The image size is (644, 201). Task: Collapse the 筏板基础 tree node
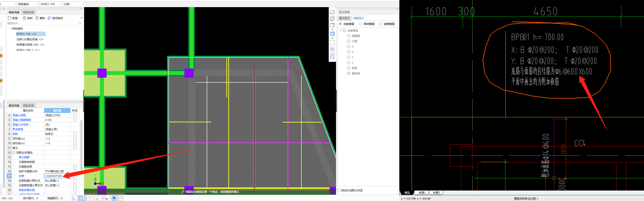10,29
